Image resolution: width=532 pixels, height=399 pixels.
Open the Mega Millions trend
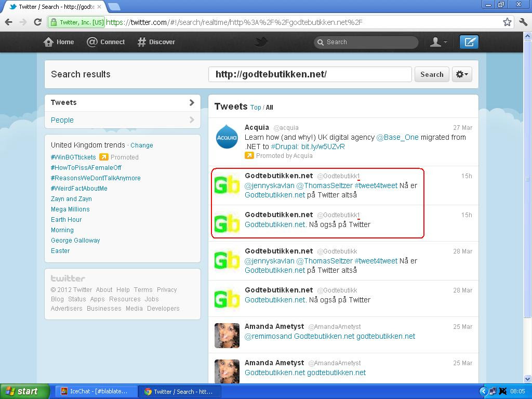tap(70, 209)
